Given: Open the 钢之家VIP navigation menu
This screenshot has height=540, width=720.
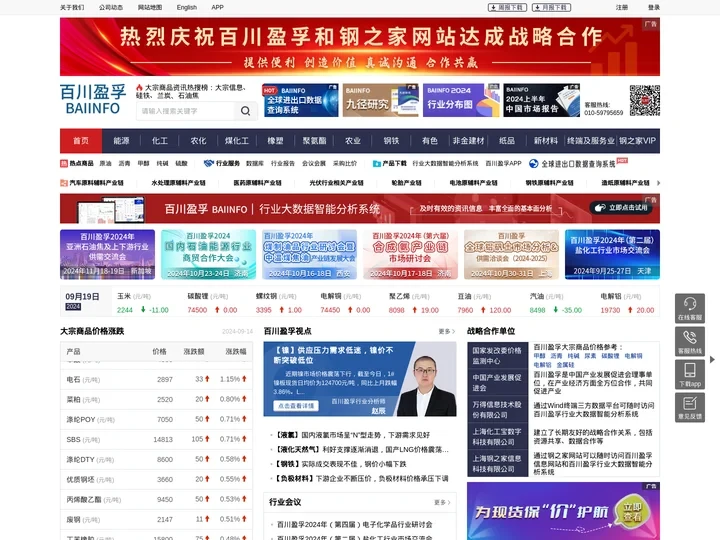Looking at the screenshot, I should point(637,141).
